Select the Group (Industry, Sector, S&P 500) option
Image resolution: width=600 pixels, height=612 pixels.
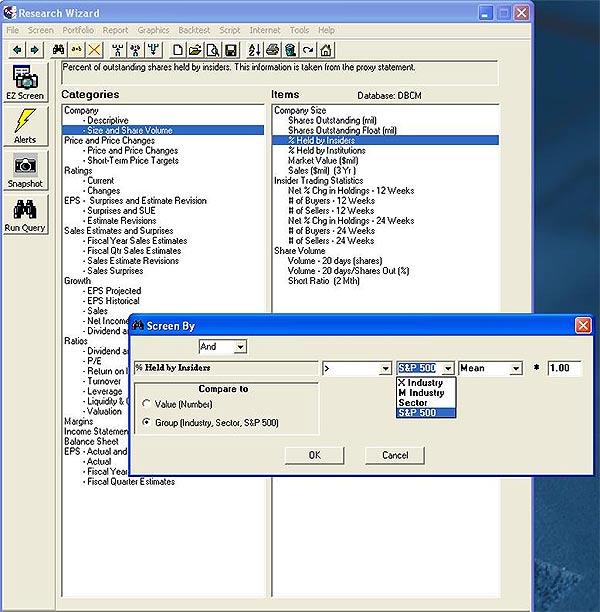pyautogui.click(x=147, y=422)
